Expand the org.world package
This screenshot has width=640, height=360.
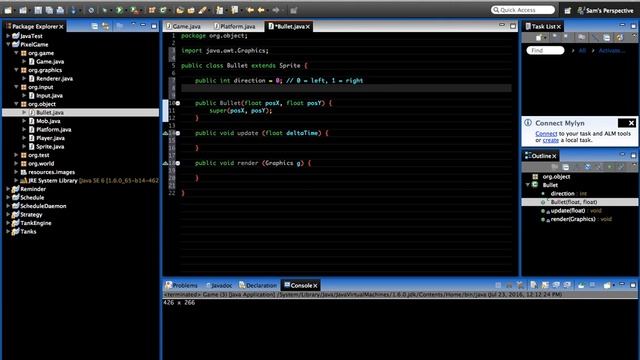[16, 164]
